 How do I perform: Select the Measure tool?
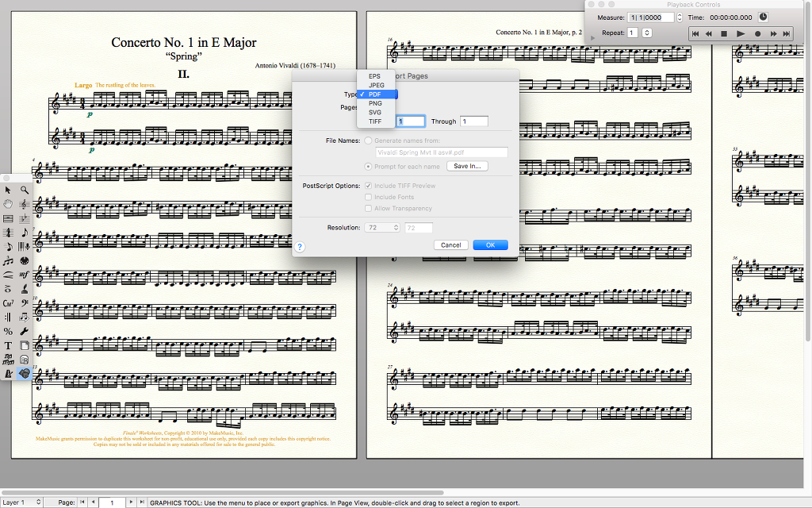pyautogui.click(x=8, y=233)
